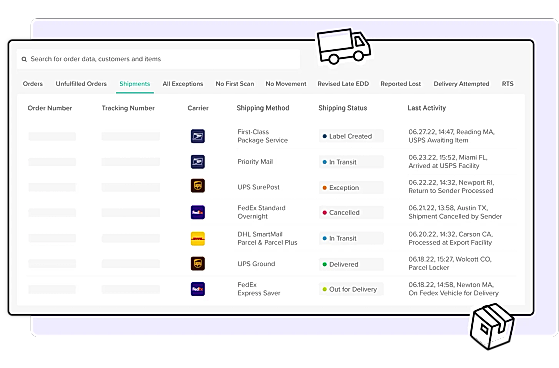Viewport: 559px width, 368px height.
Task: Click the DHL carrier icon
Action: click(x=198, y=239)
